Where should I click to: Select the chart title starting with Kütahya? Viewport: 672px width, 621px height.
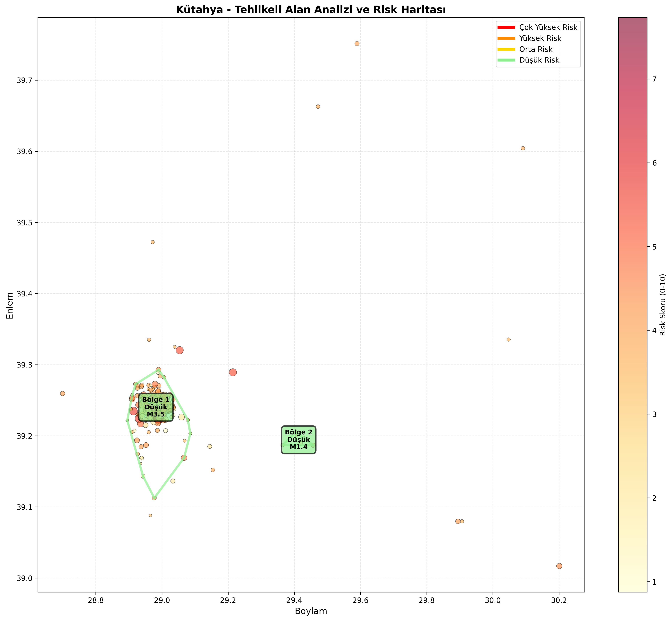[311, 10]
